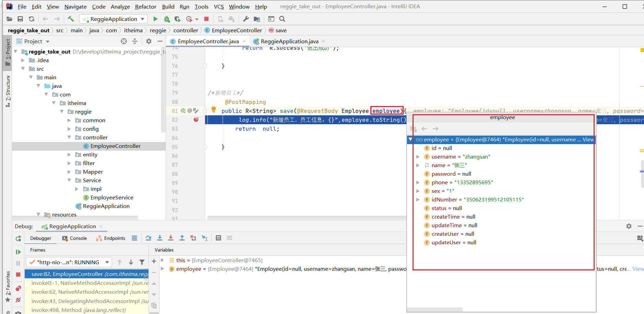Click the Debug bug icon in main toolbar
This screenshot has height=314, width=644.
167,19
